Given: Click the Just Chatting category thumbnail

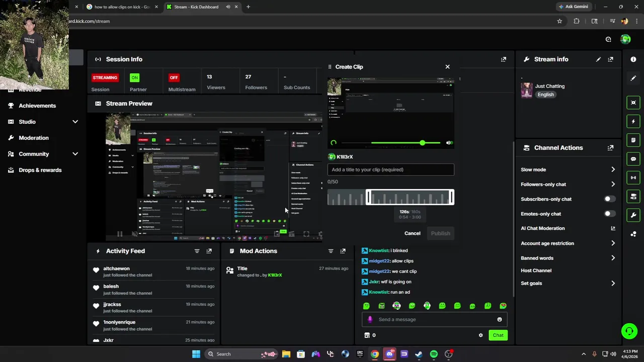Looking at the screenshot, I should click(527, 90).
